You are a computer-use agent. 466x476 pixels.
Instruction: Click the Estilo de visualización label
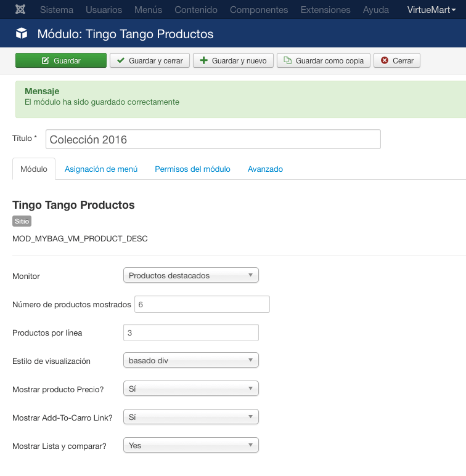[51, 361]
